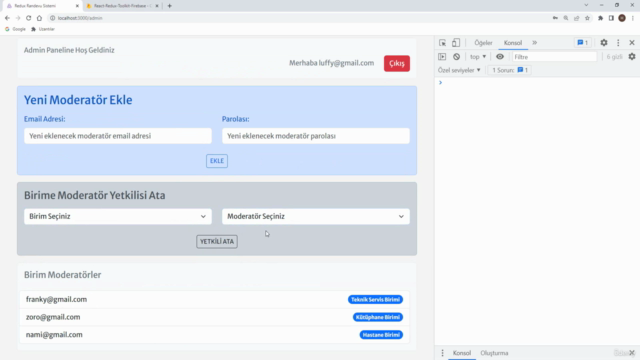Click the red Çıkış logout button
The height and width of the screenshot is (360, 640).
[x=397, y=63]
